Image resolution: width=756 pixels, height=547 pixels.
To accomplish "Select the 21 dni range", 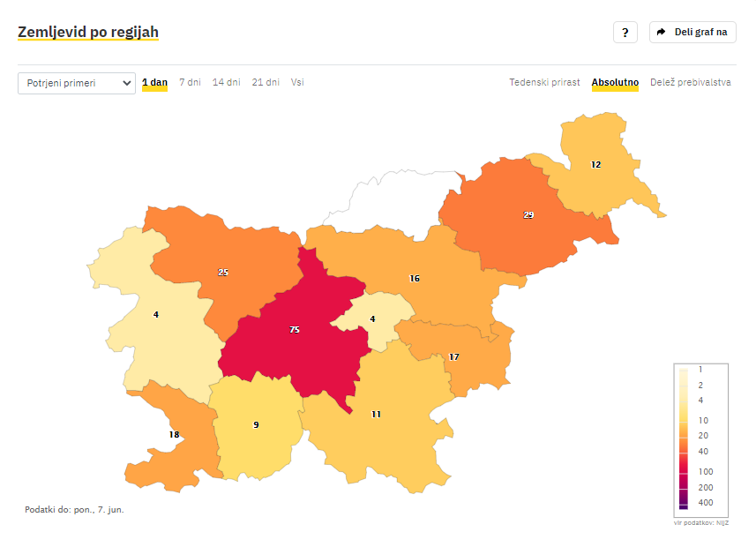I will point(266,82).
